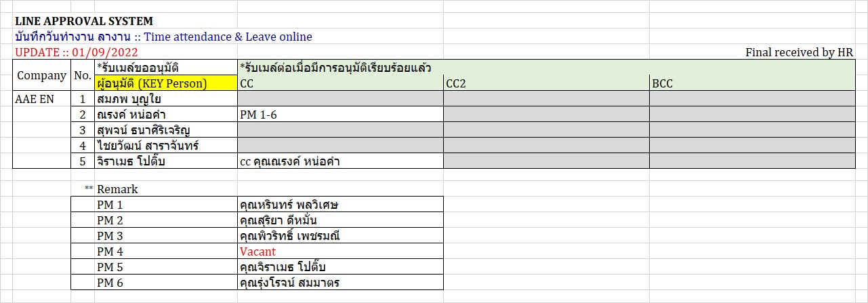Select the BCC column header cell

coord(751,84)
